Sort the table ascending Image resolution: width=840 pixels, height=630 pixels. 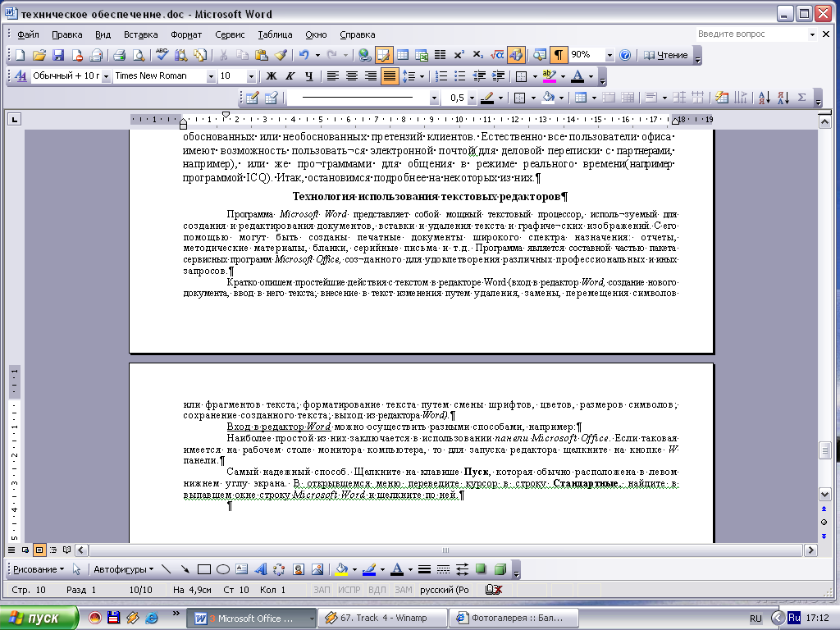(x=765, y=98)
